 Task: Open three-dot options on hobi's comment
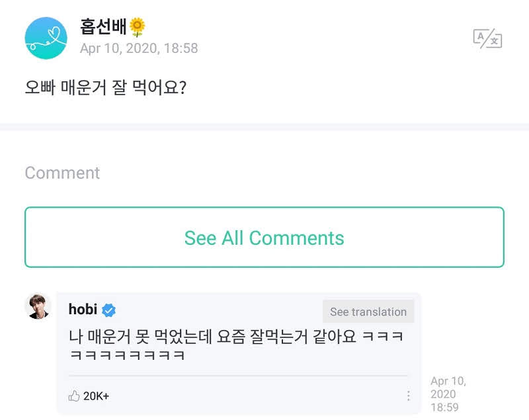coord(408,396)
